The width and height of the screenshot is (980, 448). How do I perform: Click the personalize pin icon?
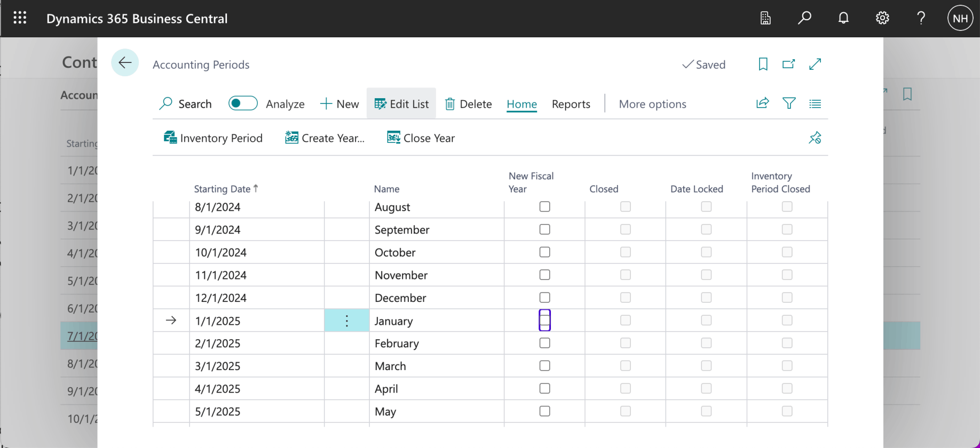click(x=815, y=138)
